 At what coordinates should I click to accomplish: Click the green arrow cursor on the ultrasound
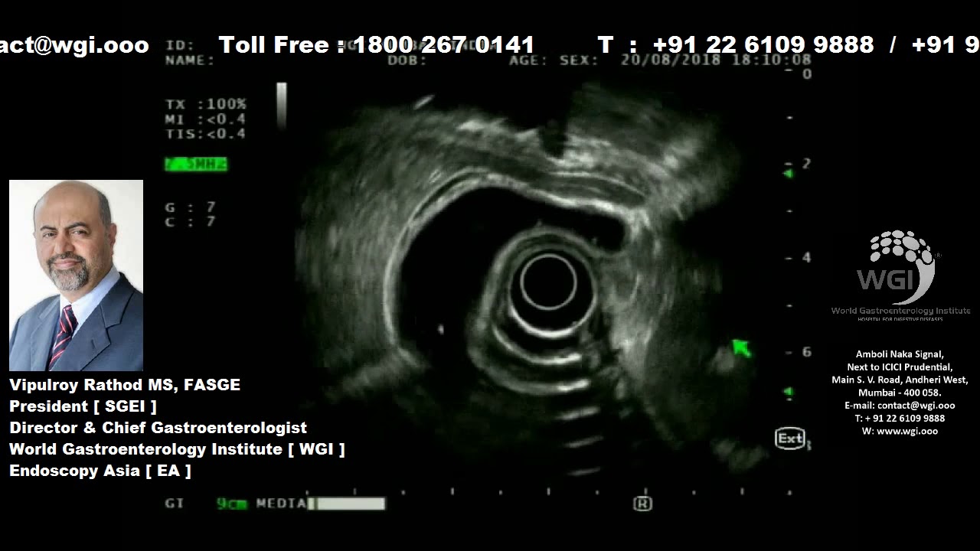[x=740, y=349]
